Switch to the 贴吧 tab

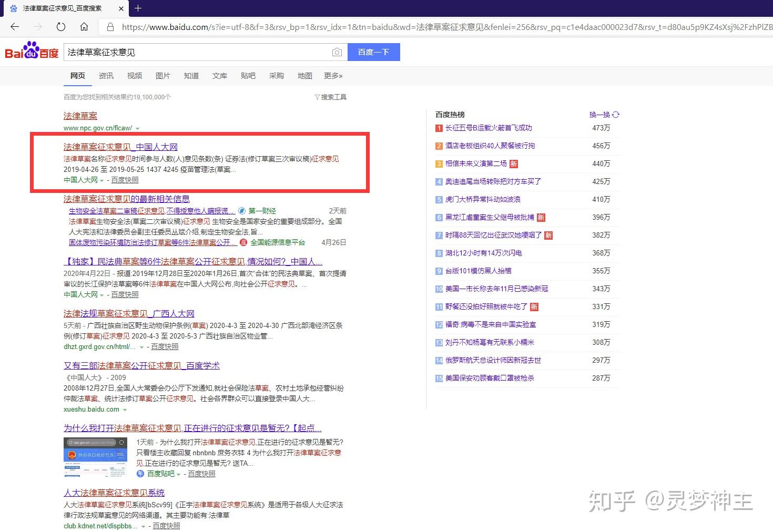pyautogui.click(x=248, y=76)
